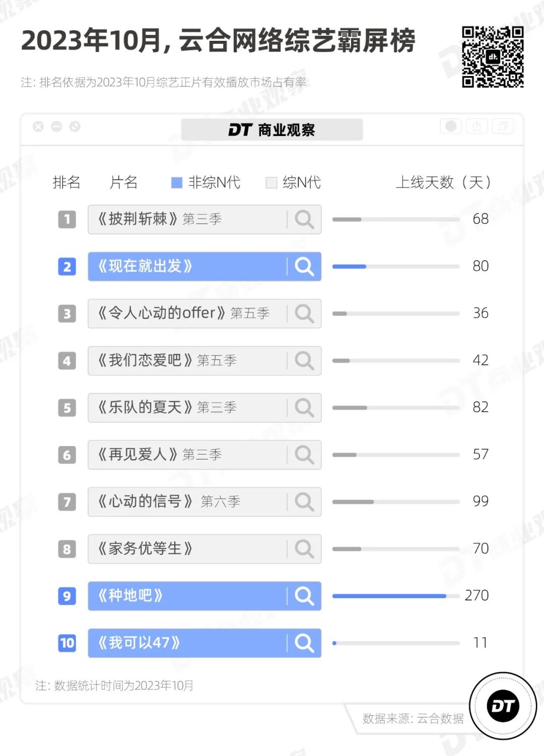Image resolution: width=544 pixels, height=756 pixels.
Task: Click the 《种地吧》 270-day progress bar
Action: (395, 596)
